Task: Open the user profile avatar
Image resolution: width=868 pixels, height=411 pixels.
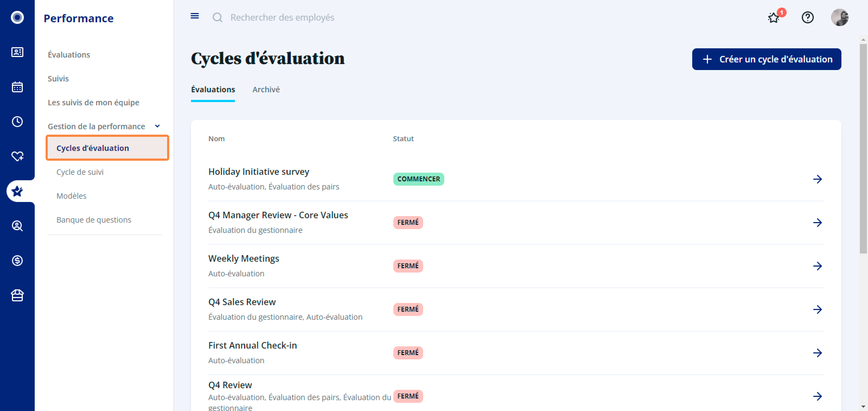Action: point(839,17)
